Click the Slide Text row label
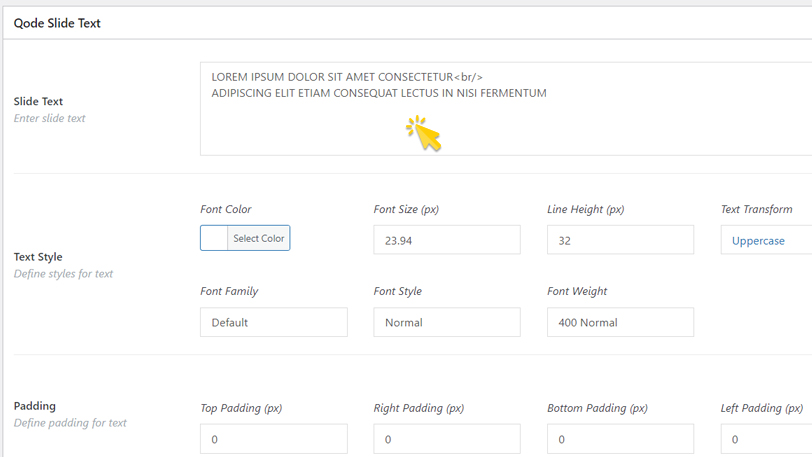The width and height of the screenshot is (812, 457). 38,101
